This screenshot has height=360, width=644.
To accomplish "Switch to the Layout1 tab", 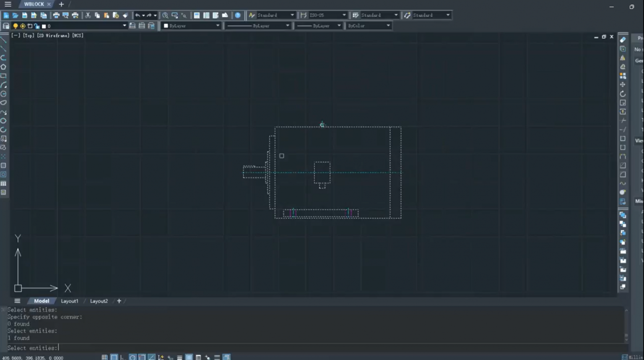I will [x=69, y=301].
